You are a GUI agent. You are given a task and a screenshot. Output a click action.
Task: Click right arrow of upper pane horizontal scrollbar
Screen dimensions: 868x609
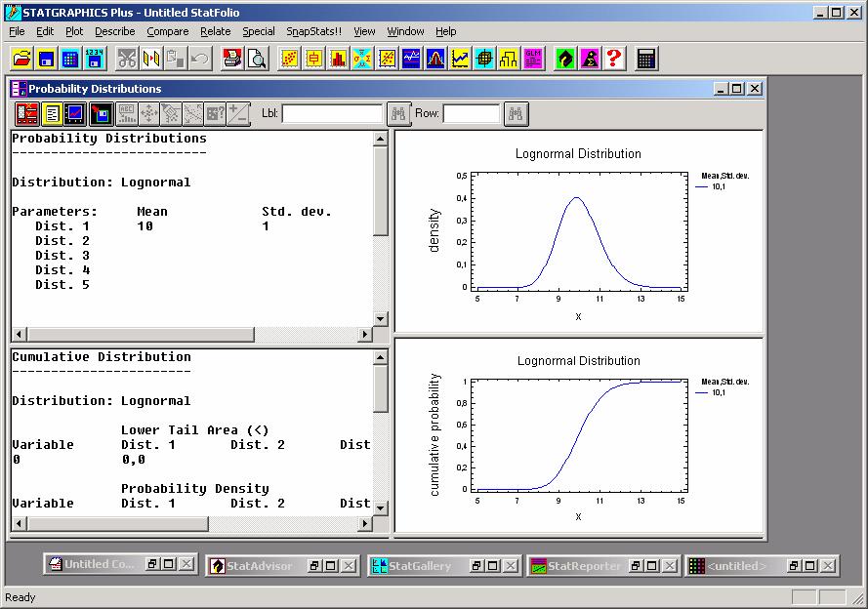(x=364, y=334)
